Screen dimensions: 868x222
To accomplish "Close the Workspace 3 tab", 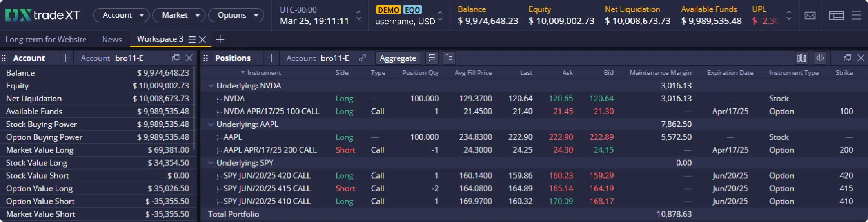I will pyautogui.click(x=203, y=40).
